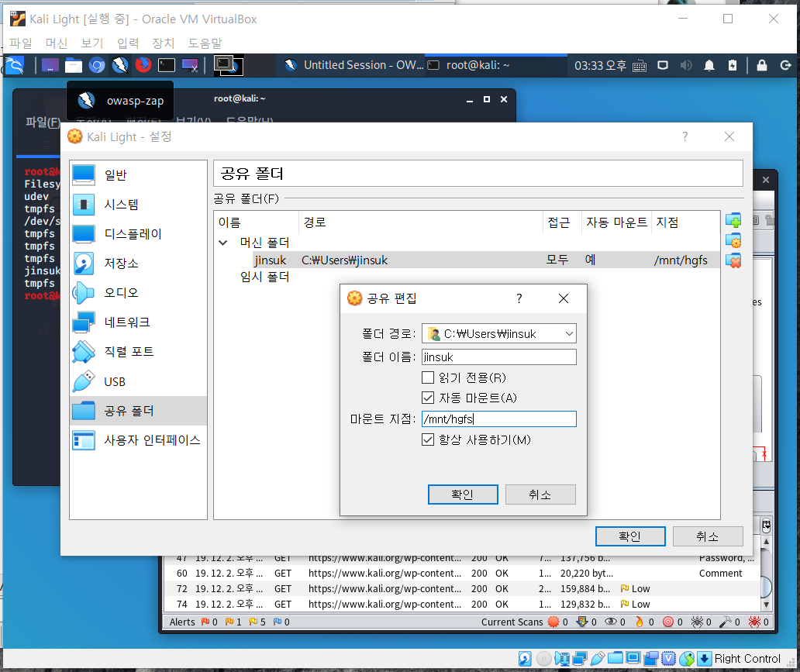Open file manager from the Kali panel
800x672 pixels.
74,65
